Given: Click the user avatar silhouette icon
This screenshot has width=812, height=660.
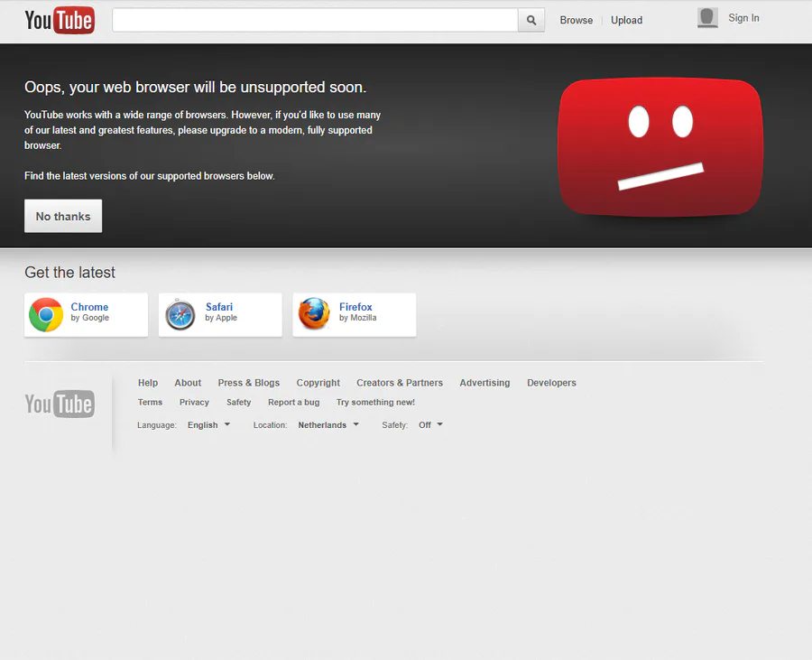Looking at the screenshot, I should click(x=707, y=18).
